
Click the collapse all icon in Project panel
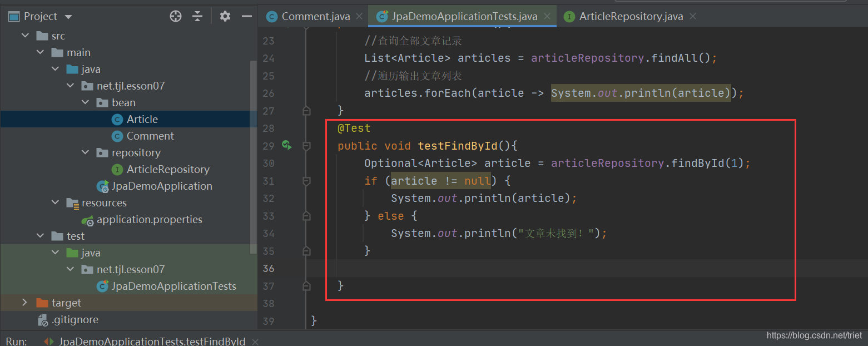[197, 16]
